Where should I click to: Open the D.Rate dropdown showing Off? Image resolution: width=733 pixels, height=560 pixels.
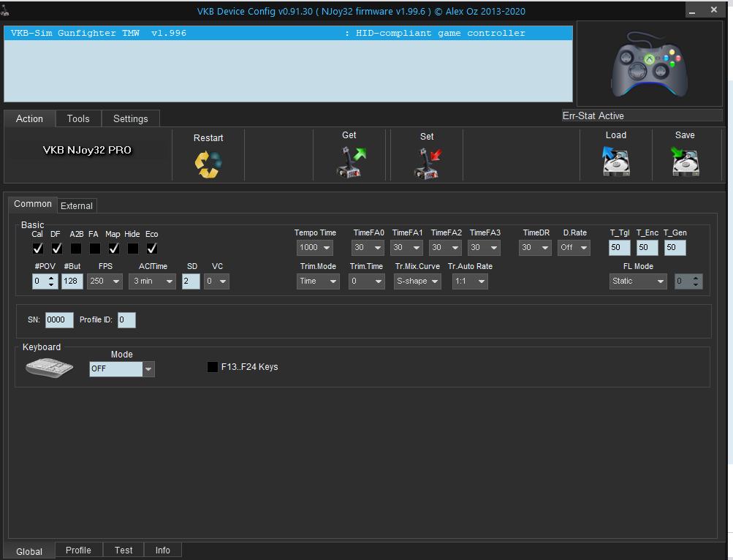[574, 248]
